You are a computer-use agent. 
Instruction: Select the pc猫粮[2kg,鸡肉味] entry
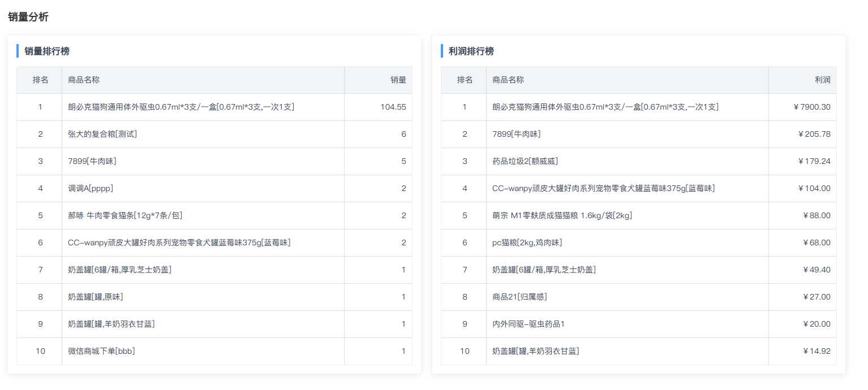[527, 243]
